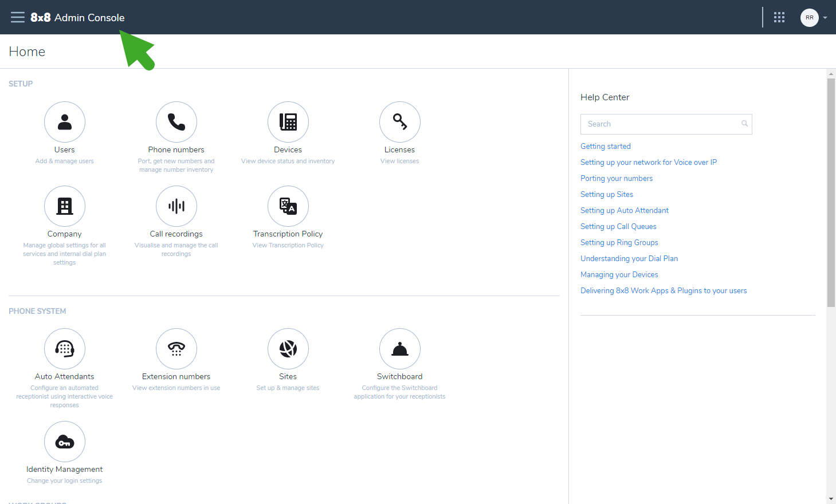Click 'View device status and inventory' text

tap(288, 161)
